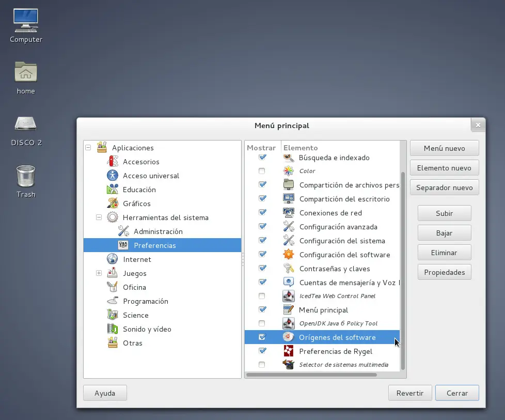Click the vertical scrollbar of element list

[403, 271]
